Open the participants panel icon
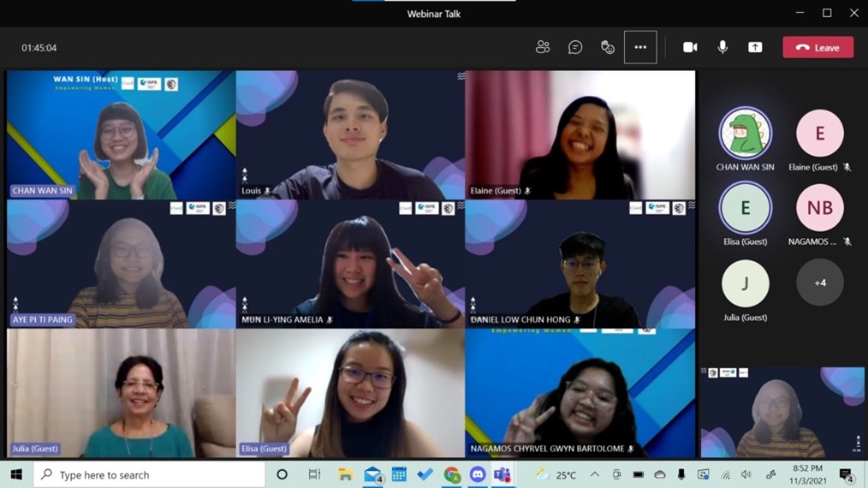 pyautogui.click(x=543, y=48)
